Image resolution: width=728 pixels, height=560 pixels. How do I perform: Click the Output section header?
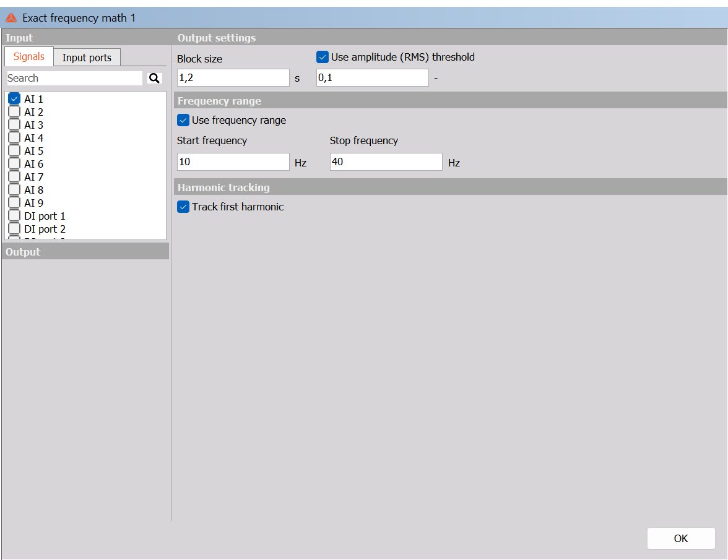tap(85, 251)
